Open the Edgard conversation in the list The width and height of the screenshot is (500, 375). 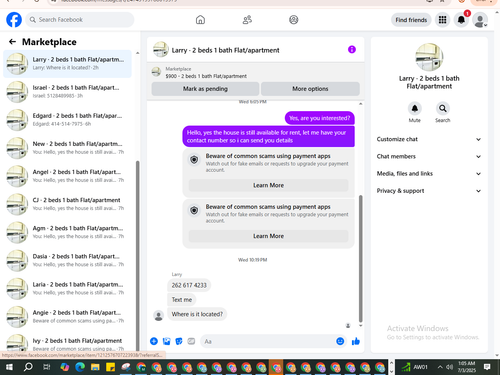point(68,120)
